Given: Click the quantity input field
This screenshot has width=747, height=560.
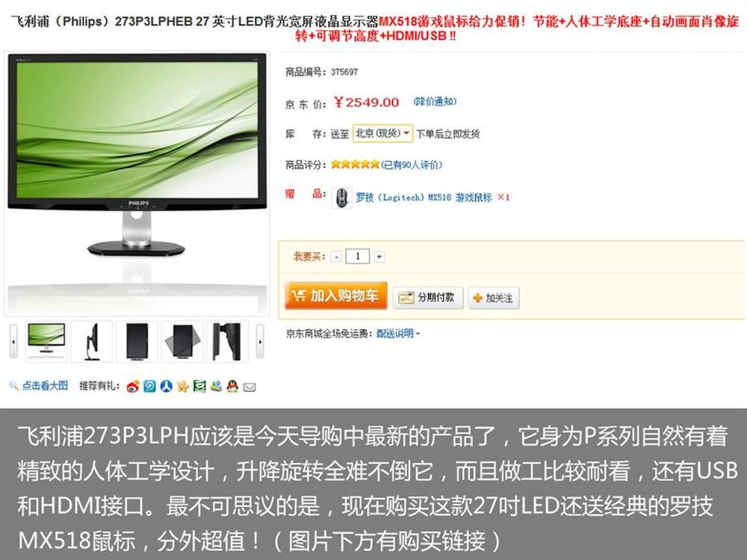Looking at the screenshot, I should pyautogui.click(x=358, y=257).
